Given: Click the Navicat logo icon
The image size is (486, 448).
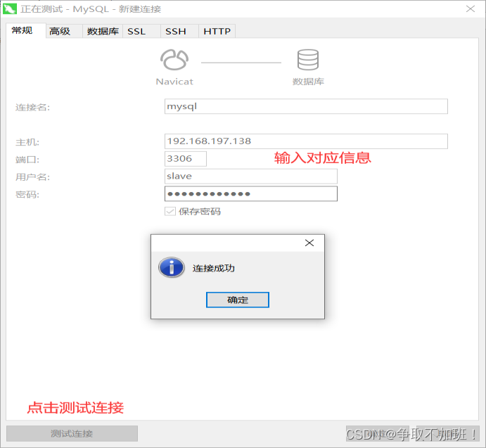Looking at the screenshot, I should (174, 60).
